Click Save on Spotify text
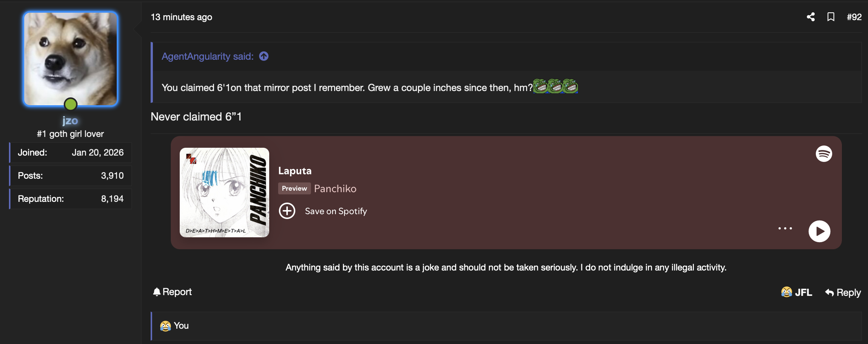 tap(336, 211)
